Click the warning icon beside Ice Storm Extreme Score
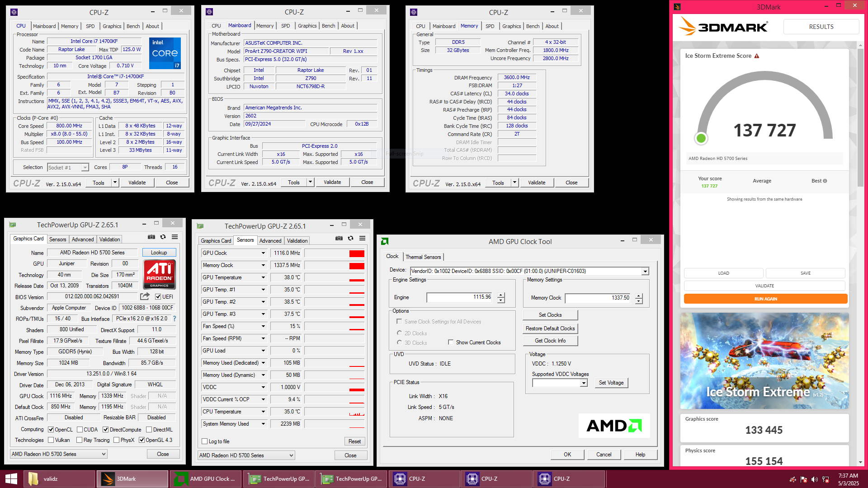This screenshot has height=488, width=868. (757, 56)
